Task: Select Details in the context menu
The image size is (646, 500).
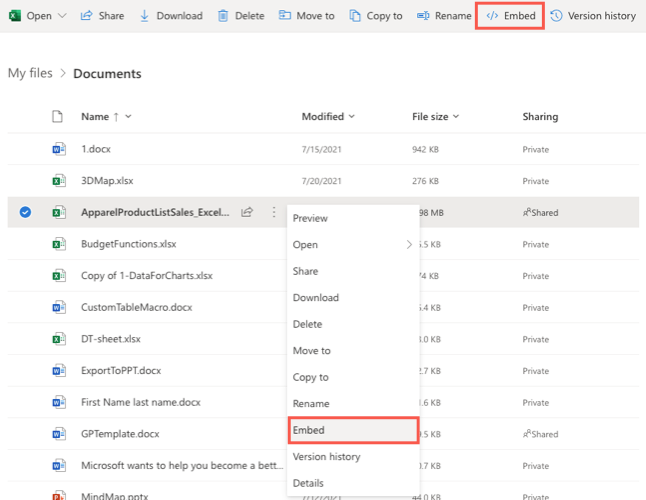Action: 309,483
